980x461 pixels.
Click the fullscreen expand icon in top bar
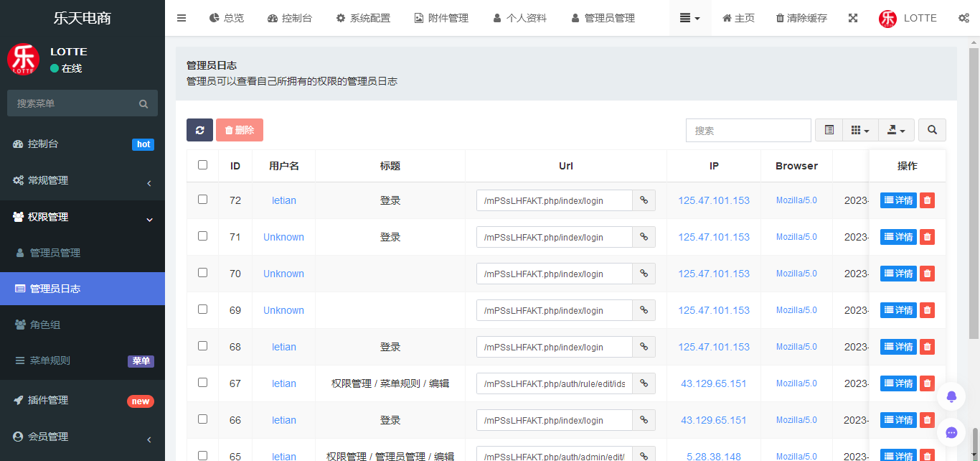click(853, 18)
